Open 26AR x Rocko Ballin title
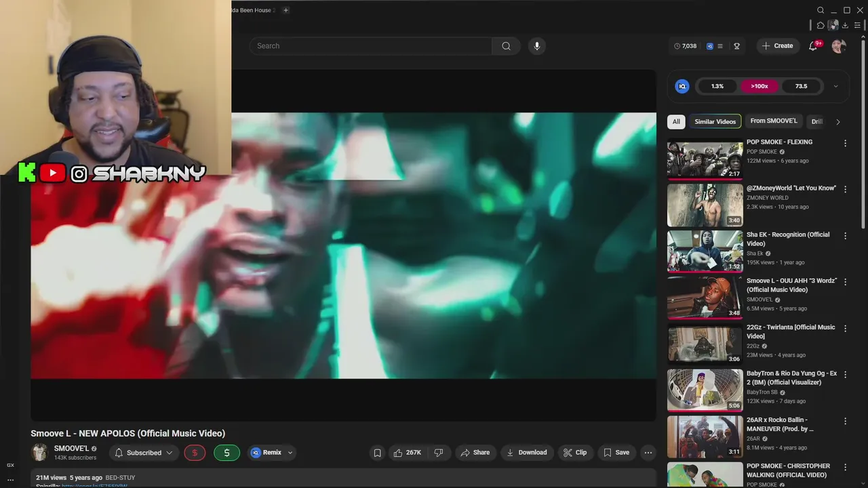 tap(780, 424)
